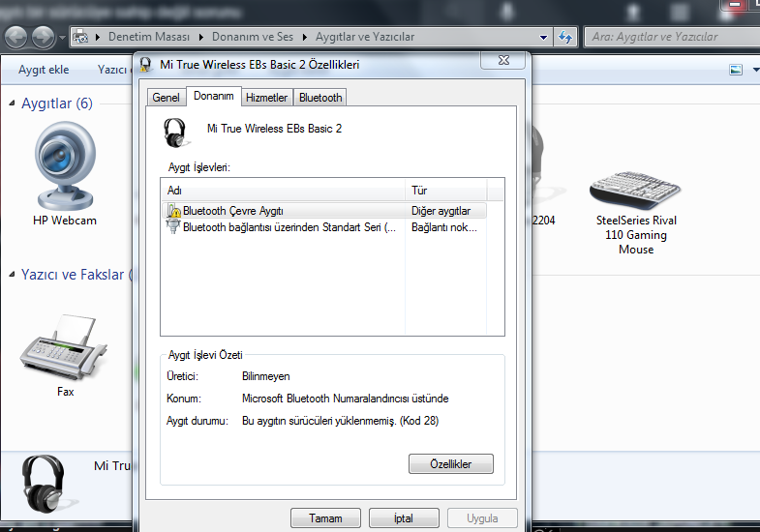The image size is (760, 532).
Task: Click Aygıt ekle in the toolbar
Action: (x=44, y=70)
